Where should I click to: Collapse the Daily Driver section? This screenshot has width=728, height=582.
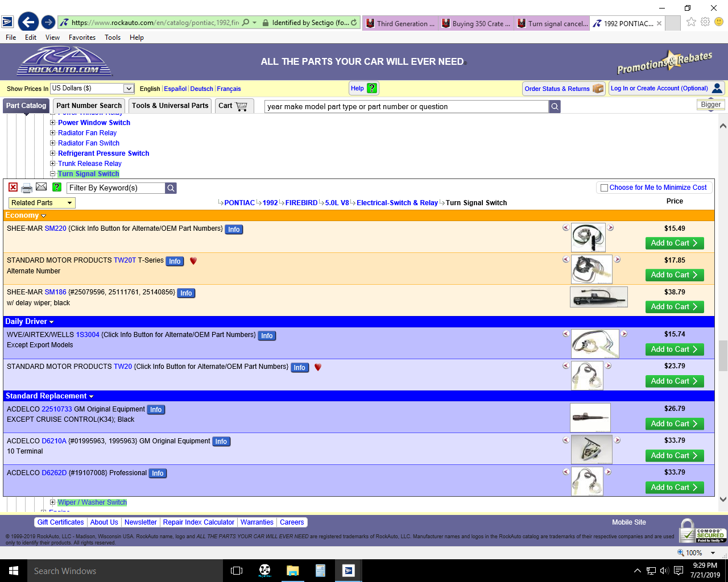tap(52, 322)
